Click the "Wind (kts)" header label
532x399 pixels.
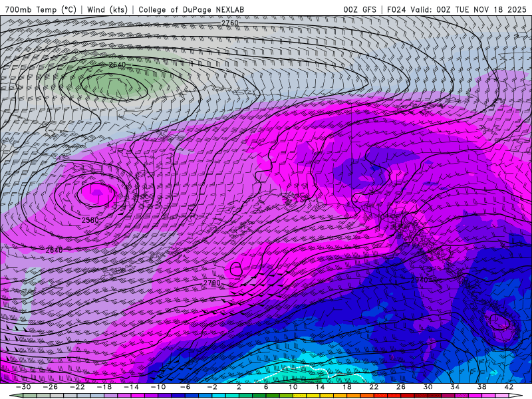(x=107, y=9)
